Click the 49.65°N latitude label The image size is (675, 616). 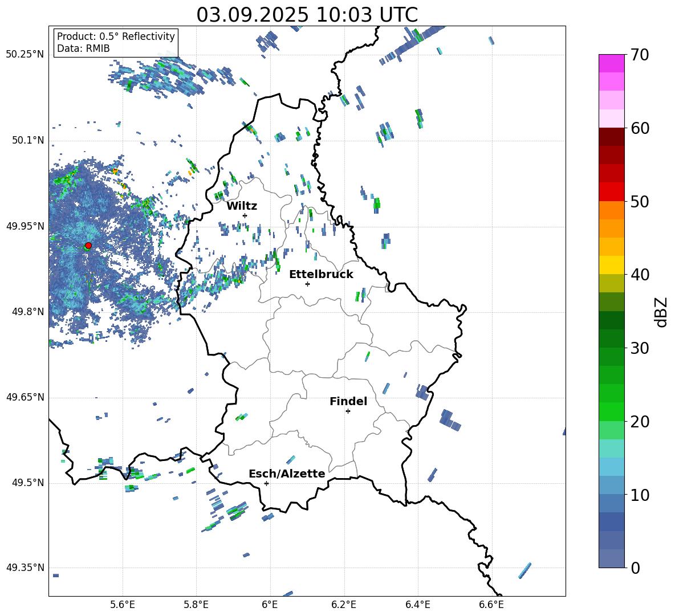(25, 397)
